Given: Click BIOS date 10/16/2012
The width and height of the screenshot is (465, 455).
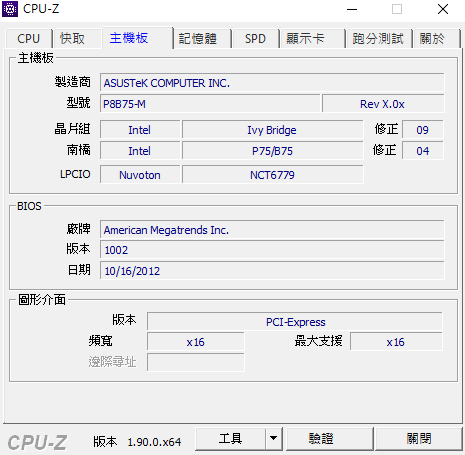Looking at the screenshot, I should pyautogui.click(x=272, y=270).
